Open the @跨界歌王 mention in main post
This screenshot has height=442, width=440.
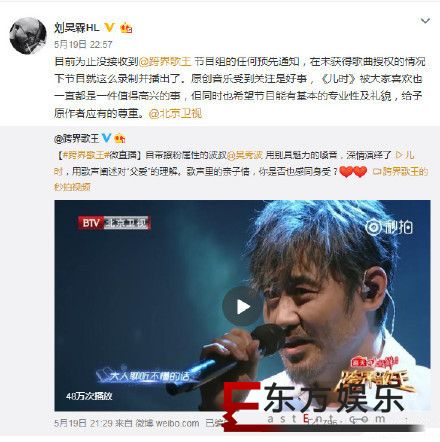[x=165, y=62]
